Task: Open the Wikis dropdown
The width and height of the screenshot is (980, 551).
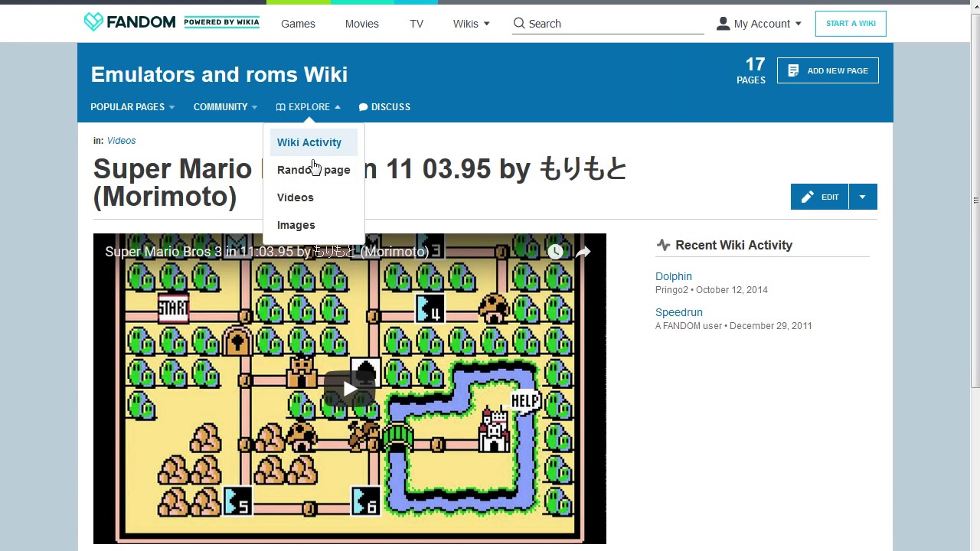Action: pyautogui.click(x=471, y=24)
